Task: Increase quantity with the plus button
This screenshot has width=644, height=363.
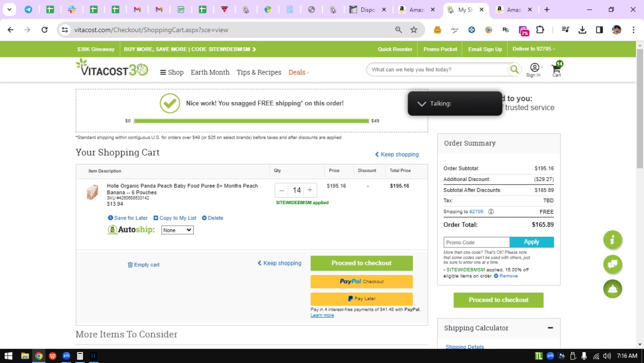Action: point(310,190)
